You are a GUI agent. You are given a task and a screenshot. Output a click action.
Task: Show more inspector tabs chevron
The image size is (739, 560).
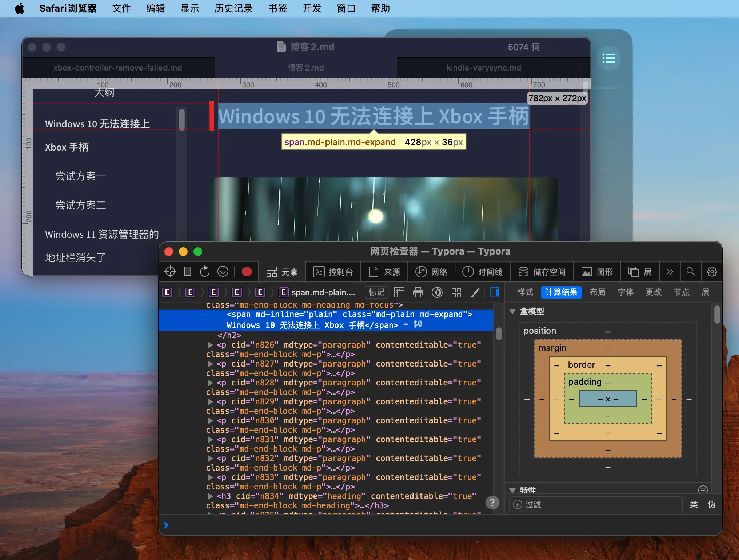670,272
